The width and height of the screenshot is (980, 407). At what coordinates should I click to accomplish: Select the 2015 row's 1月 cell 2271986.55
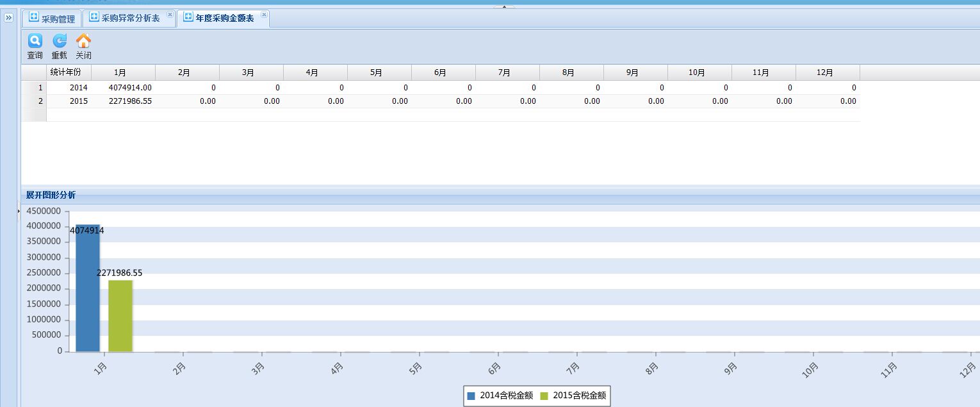click(x=130, y=101)
